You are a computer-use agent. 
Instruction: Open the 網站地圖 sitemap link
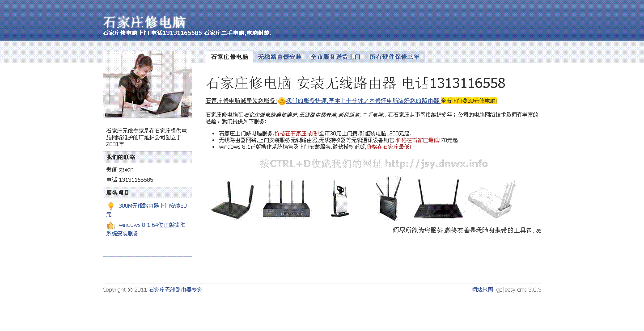click(482, 290)
